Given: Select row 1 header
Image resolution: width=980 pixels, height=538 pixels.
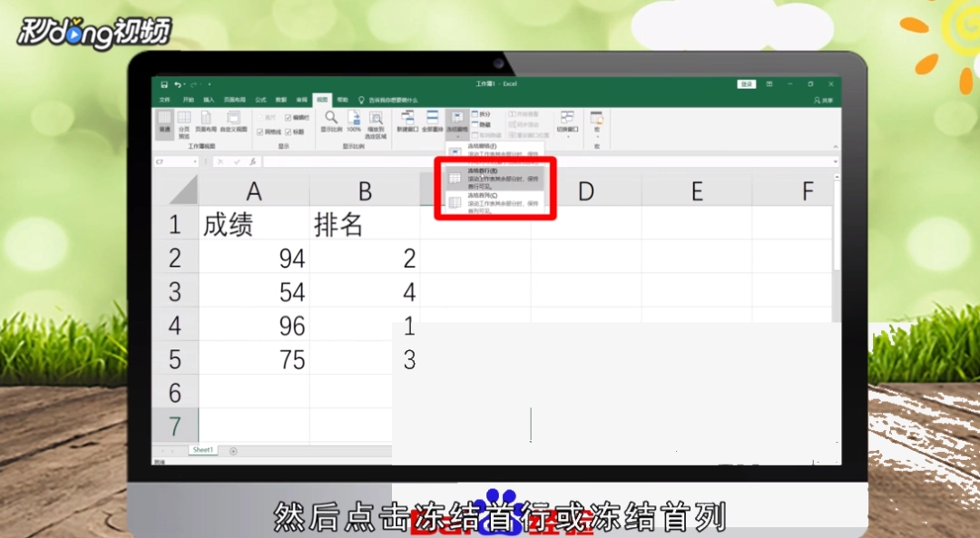Looking at the screenshot, I should click(x=176, y=224).
